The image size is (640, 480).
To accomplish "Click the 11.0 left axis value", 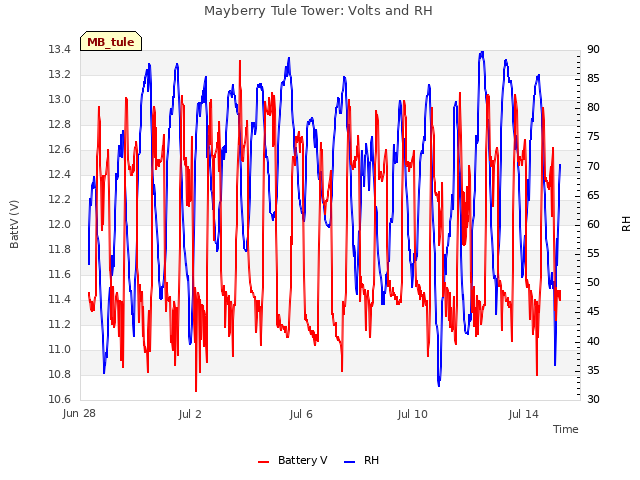I will (60, 349).
